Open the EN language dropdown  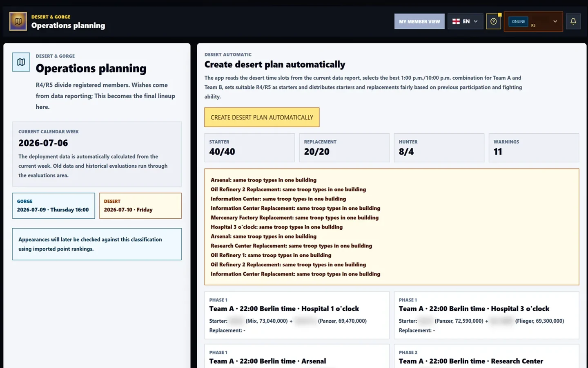(x=465, y=21)
